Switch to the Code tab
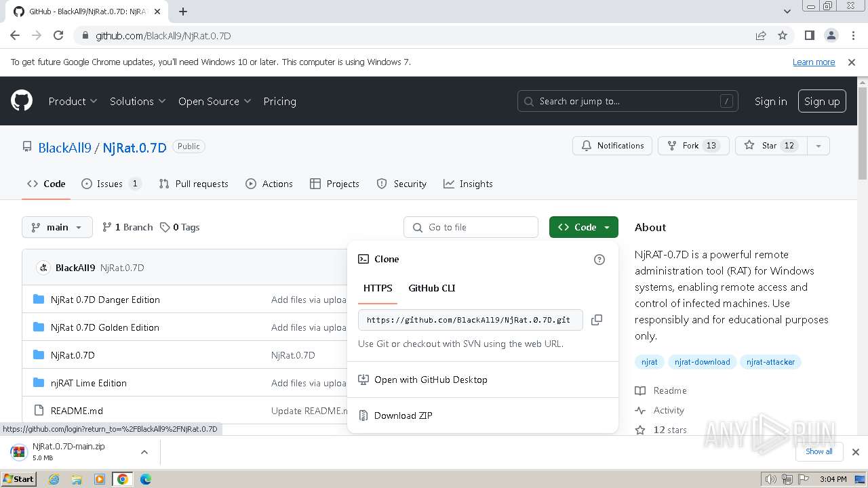Screen dimensions: 868x488 click(46, 184)
